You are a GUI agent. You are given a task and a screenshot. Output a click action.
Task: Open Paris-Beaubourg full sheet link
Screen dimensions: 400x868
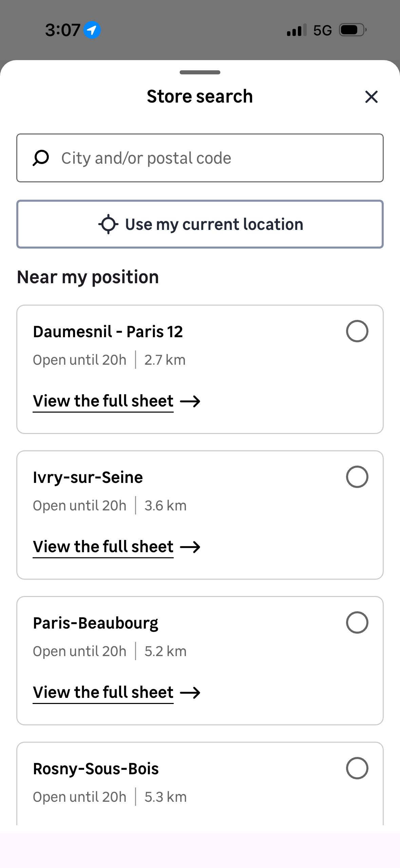point(103,692)
